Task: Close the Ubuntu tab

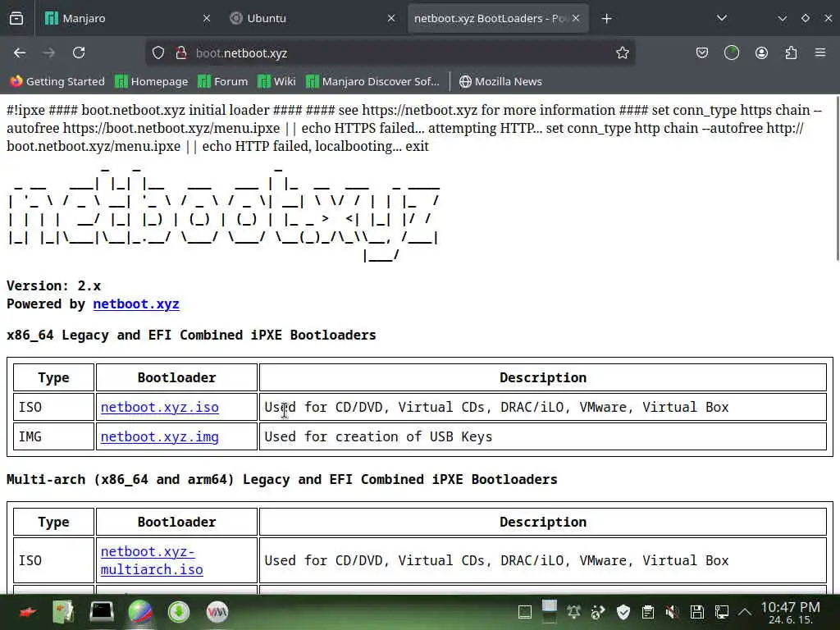Action: tap(391, 19)
